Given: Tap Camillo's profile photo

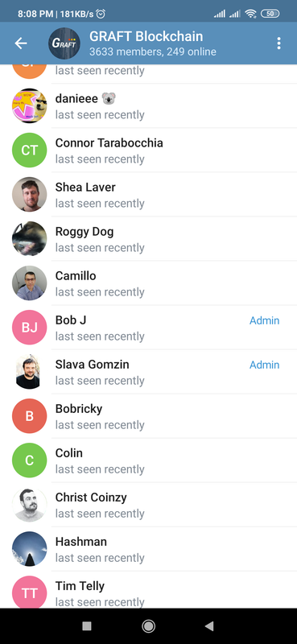Looking at the screenshot, I should pyautogui.click(x=29, y=283).
